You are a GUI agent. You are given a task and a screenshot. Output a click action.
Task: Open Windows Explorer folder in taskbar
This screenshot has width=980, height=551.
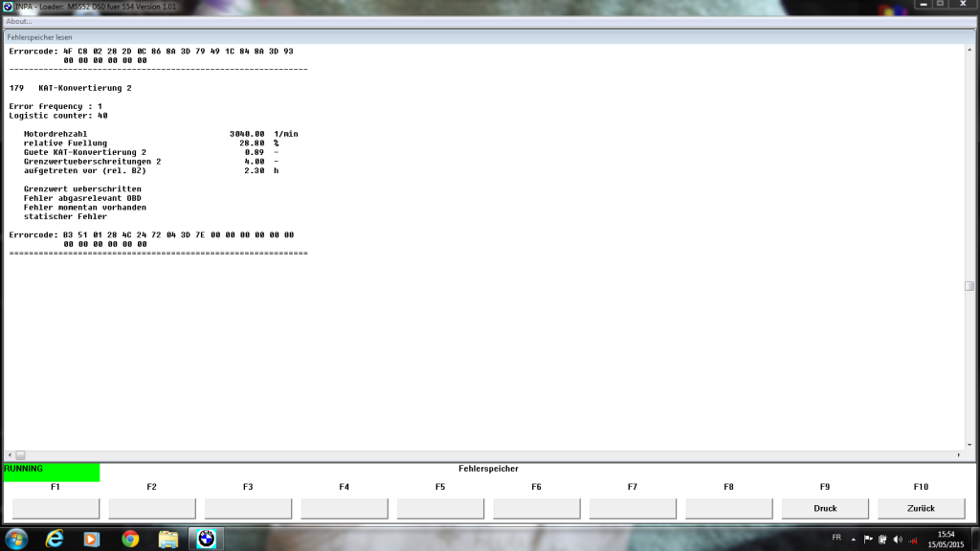point(168,539)
